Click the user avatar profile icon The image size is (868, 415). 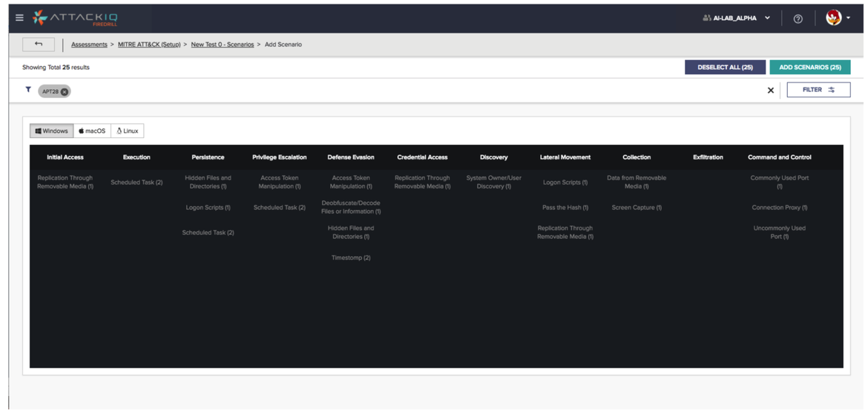coord(833,18)
